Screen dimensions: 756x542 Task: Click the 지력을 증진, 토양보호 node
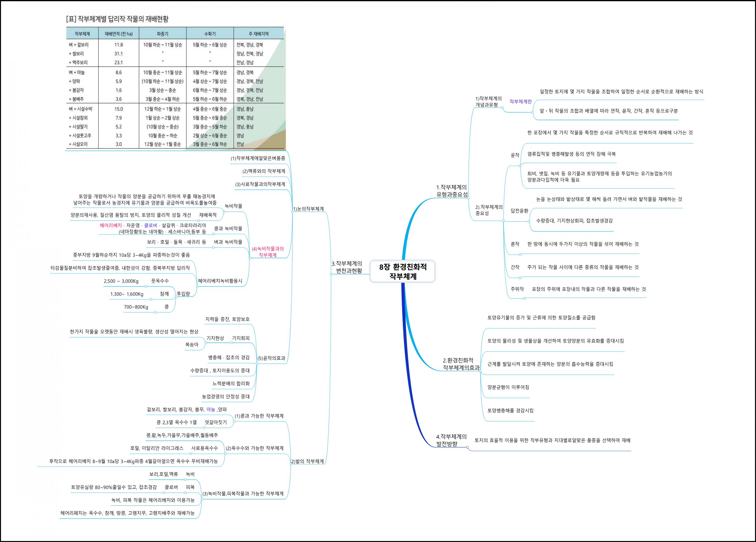(x=227, y=319)
